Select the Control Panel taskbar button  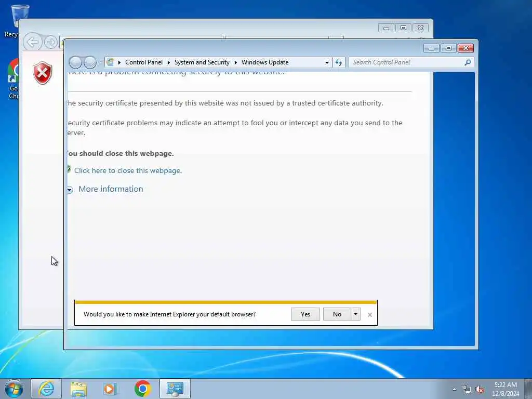click(x=175, y=389)
